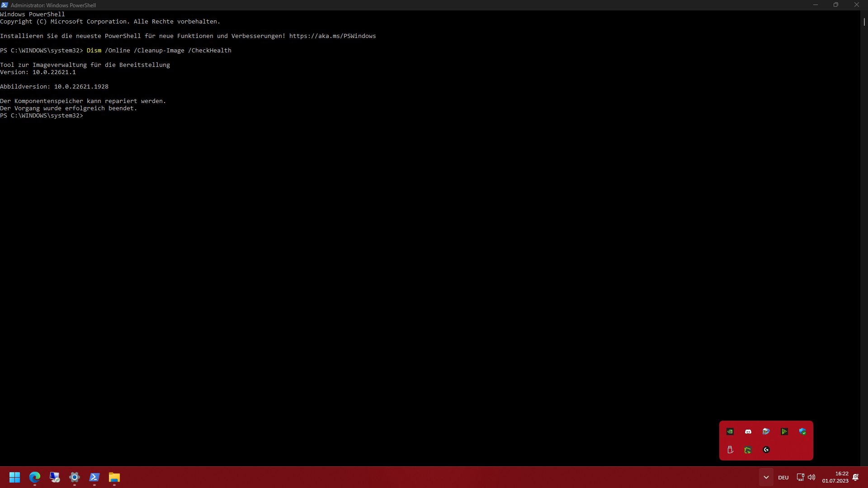The width and height of the screenshot is (868, 488).
Task: Open the Remote Desktop taskbar icon
Action: point(55,477)
